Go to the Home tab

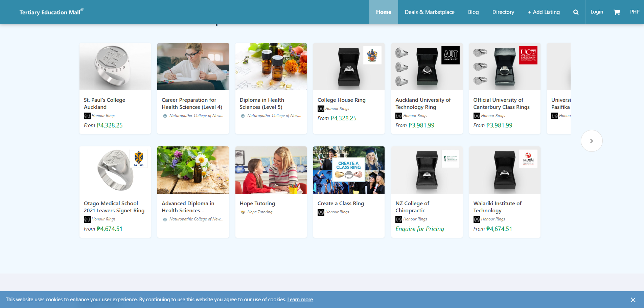tap(384, 12)
